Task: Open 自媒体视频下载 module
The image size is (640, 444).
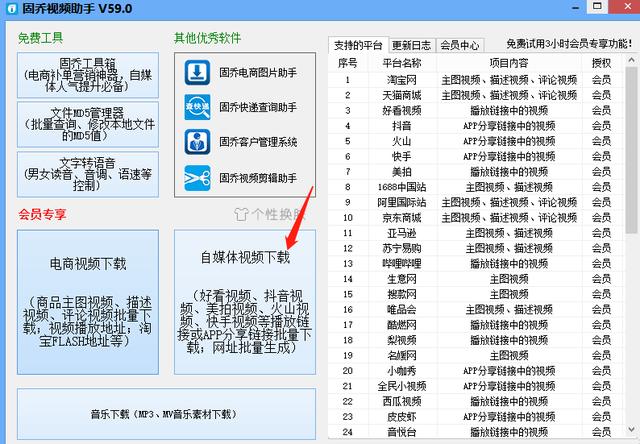Action: [245, 302]
